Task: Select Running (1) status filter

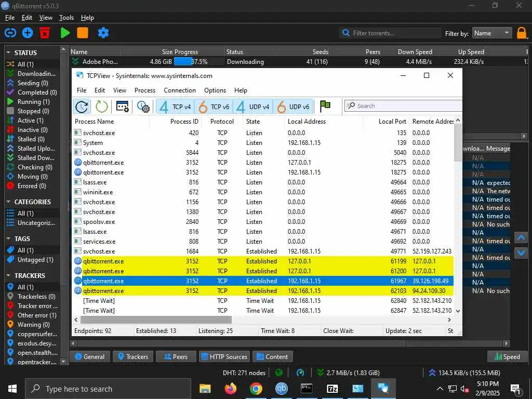Action: [x=33, y=101]
